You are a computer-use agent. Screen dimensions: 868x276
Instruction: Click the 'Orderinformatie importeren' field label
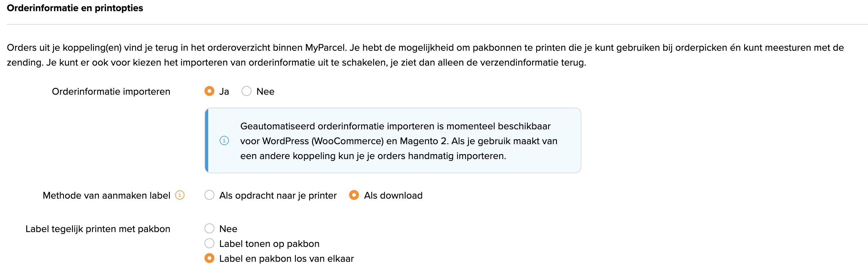click(111, 91)
